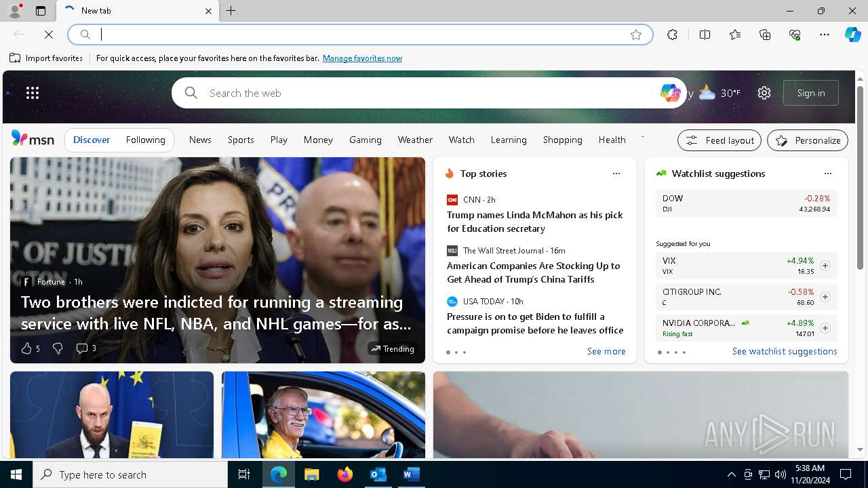Open page settings gear
This screenshot has height=488, width=868.
tap(764, 93)
